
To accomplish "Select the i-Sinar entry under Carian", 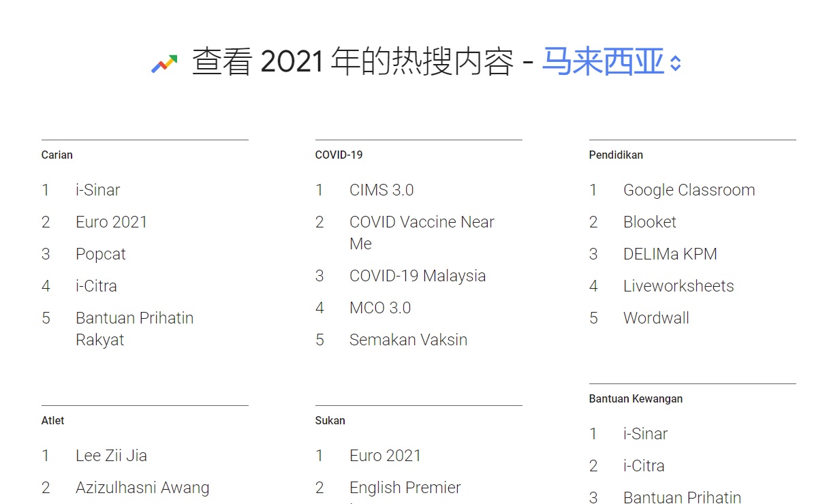I will tap(97, 189).
